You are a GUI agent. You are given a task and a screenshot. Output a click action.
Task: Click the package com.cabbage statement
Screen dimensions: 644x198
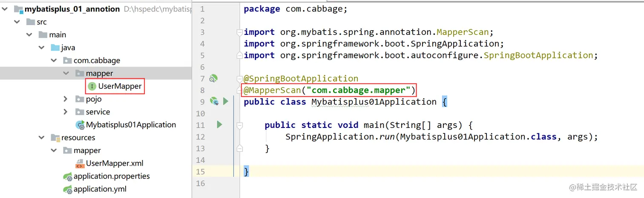[x=296, y=9]
